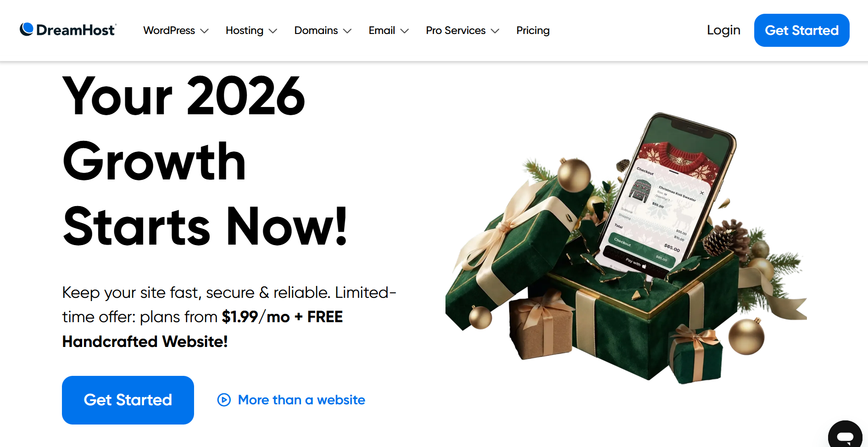Viewport: 868px width, 447px height.
Task: Open the chat bubble widget
Action: [x=845, y=435]
